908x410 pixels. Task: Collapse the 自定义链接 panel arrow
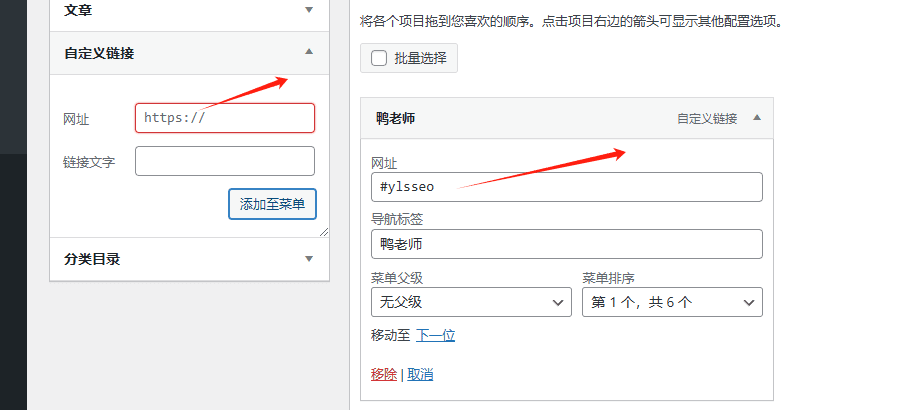coord(309,52)
